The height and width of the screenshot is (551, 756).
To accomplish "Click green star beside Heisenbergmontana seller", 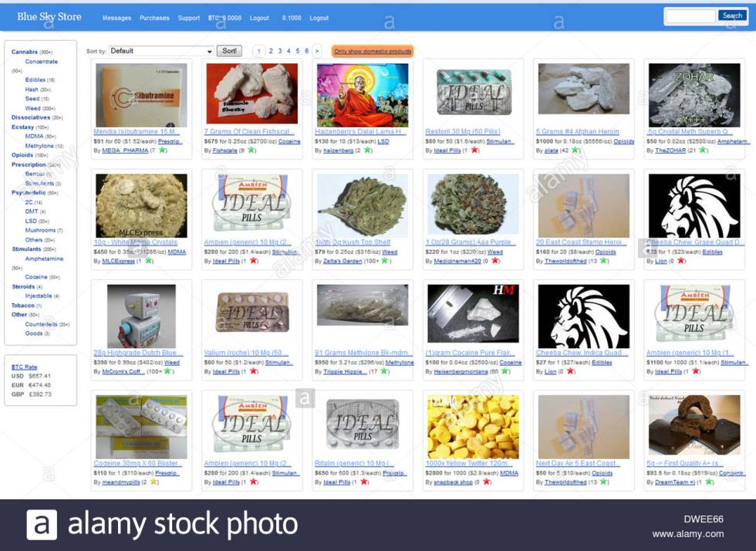I will [x=505, y=371].
